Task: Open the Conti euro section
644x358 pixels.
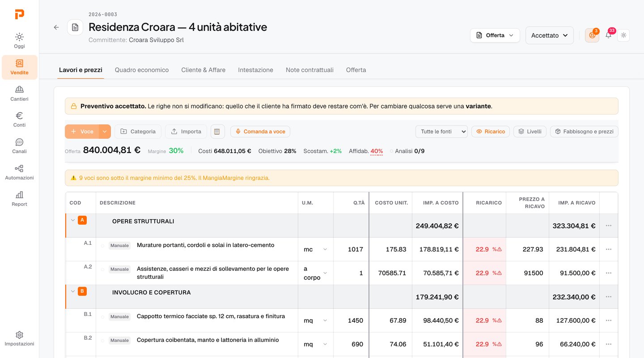Action: pos(19,119)
